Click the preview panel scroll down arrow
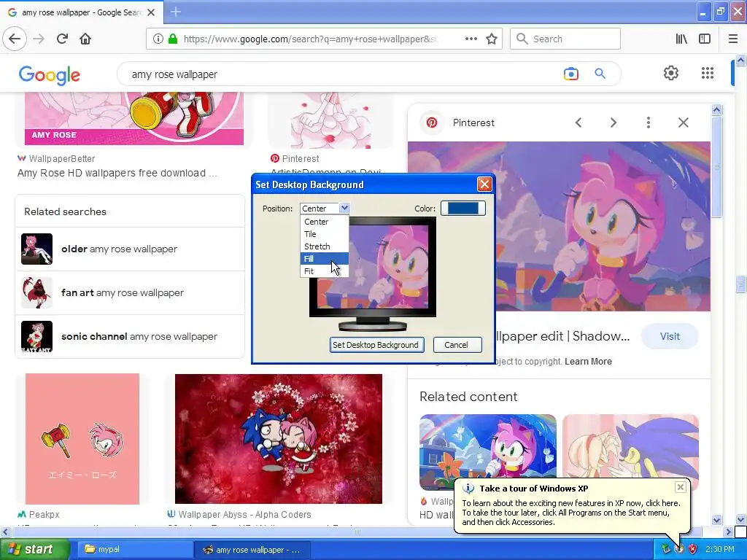The width and height of the screenshot is (747, 560). [716, 520]
